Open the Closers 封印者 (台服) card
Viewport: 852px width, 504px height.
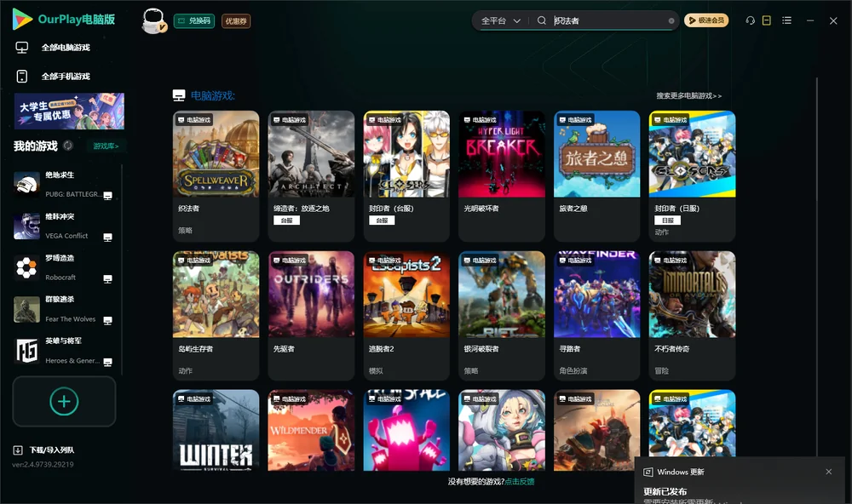pyautogui.click(x=406, y=176)
